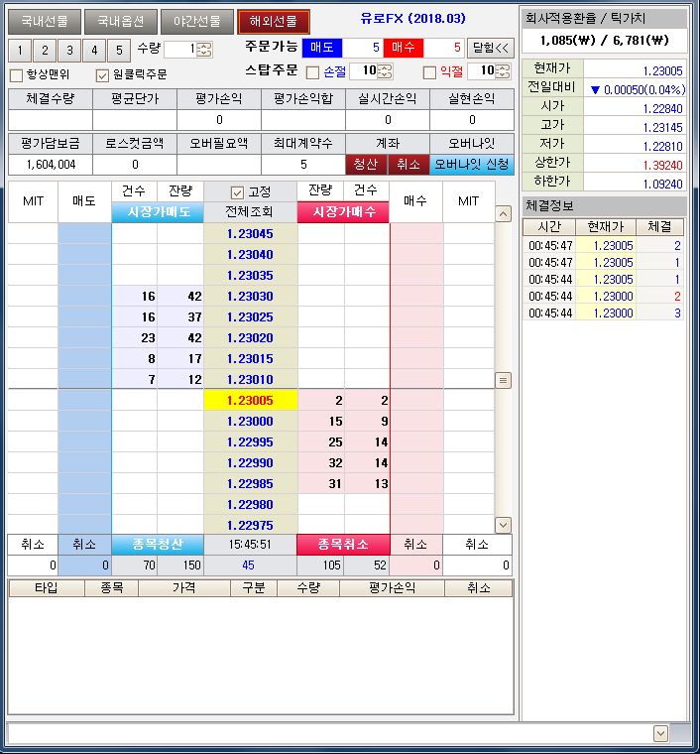Open the bottom status bar dropdown arrow
The width and height of the screenshot is (700, 754).
click(661, 733)
